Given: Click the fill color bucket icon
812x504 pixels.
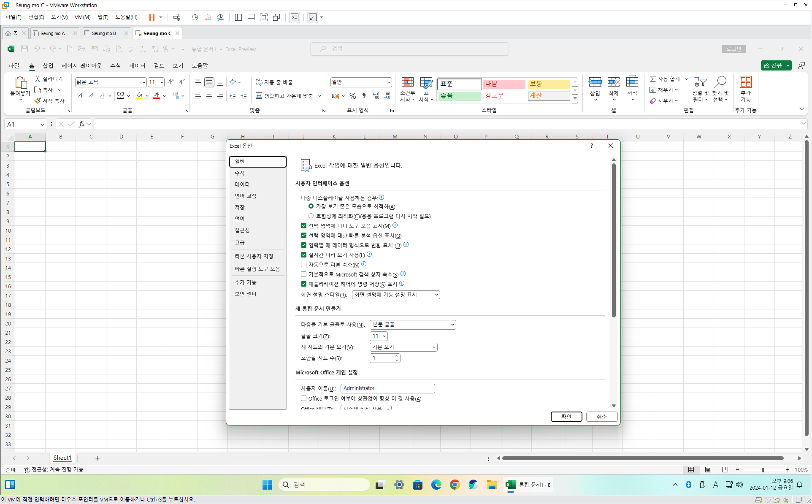Looking at the screenshot, I should (x=139, y=96).
